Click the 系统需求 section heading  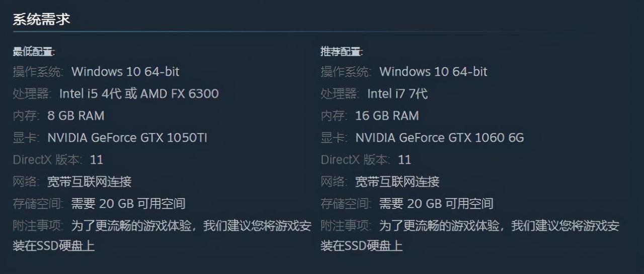click(x=41, y=20)
